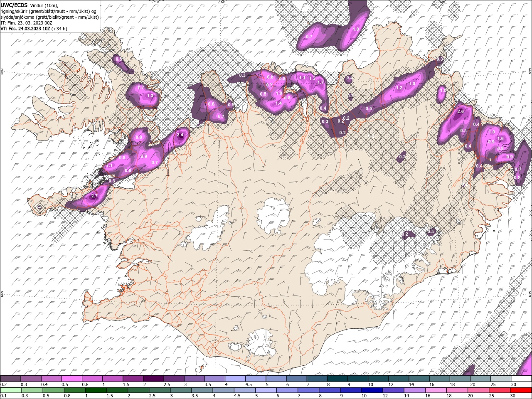The image size is (532, 399).
Task: Select the lower legend dark blue swatch labeled 10
Action: pyautogui.click(x=372, y=390)
